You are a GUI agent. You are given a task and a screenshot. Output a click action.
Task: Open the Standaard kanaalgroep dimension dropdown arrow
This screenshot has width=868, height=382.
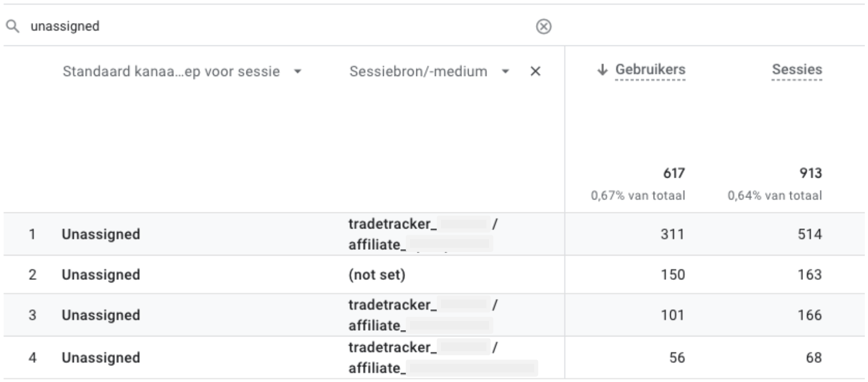pyautogui.click(x=298, y=71)
